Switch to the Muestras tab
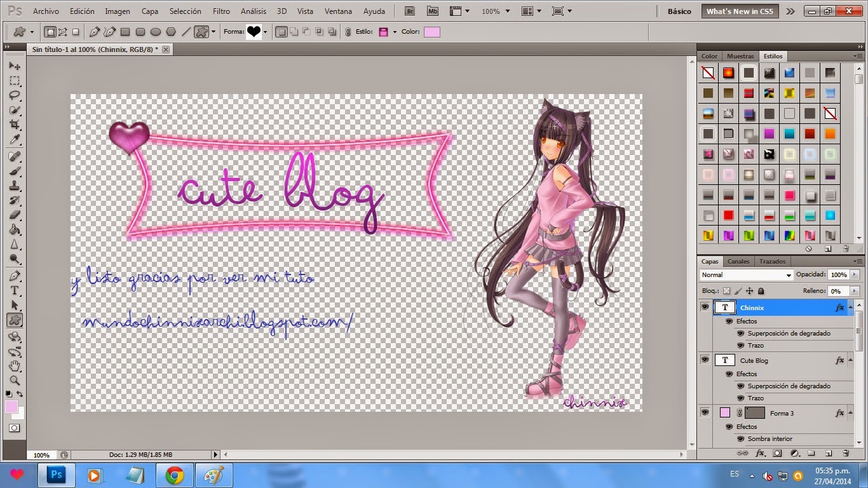 [740, 56]
